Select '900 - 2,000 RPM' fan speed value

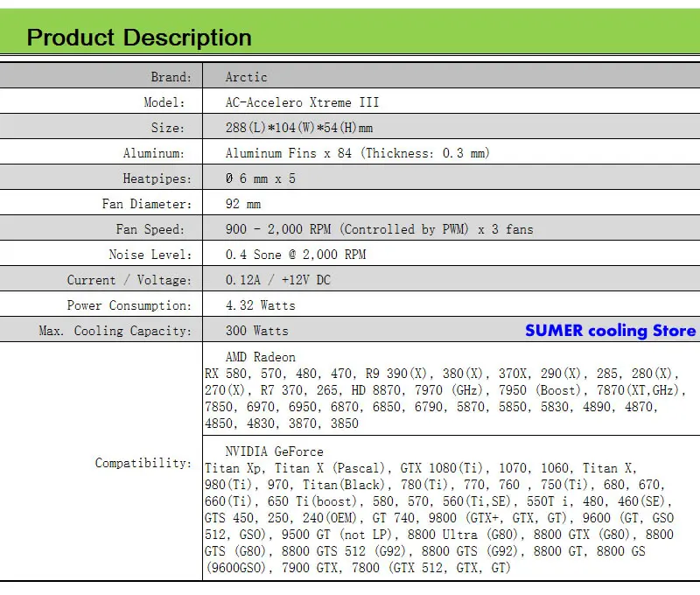[278, 229]
